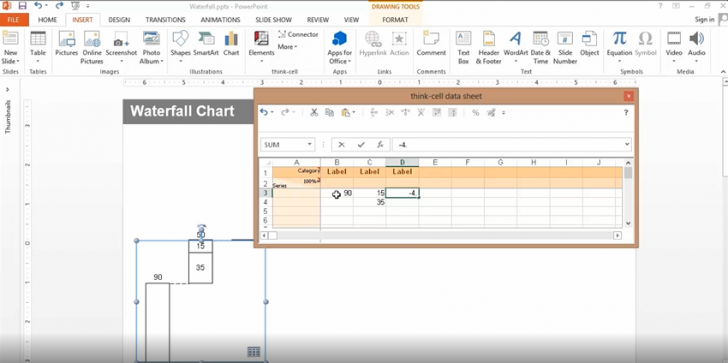The width and height of the screenshot is (728, 363).
Task: Expand the Thumbnails pane
Action: click(7, 90)
